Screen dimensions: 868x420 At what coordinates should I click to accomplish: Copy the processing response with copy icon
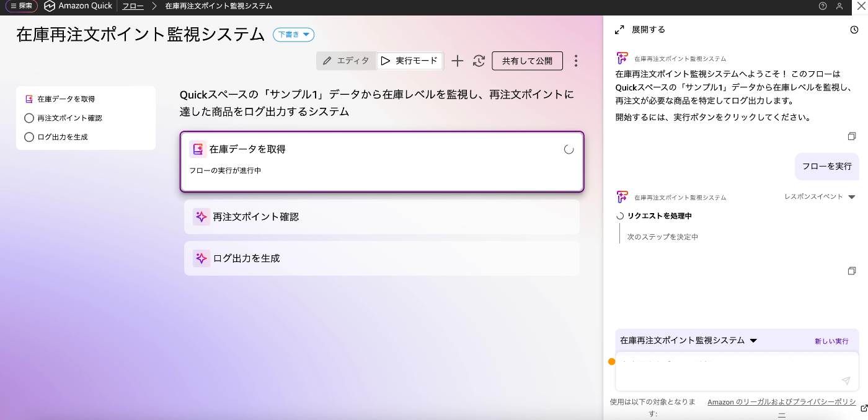(852, 271)
